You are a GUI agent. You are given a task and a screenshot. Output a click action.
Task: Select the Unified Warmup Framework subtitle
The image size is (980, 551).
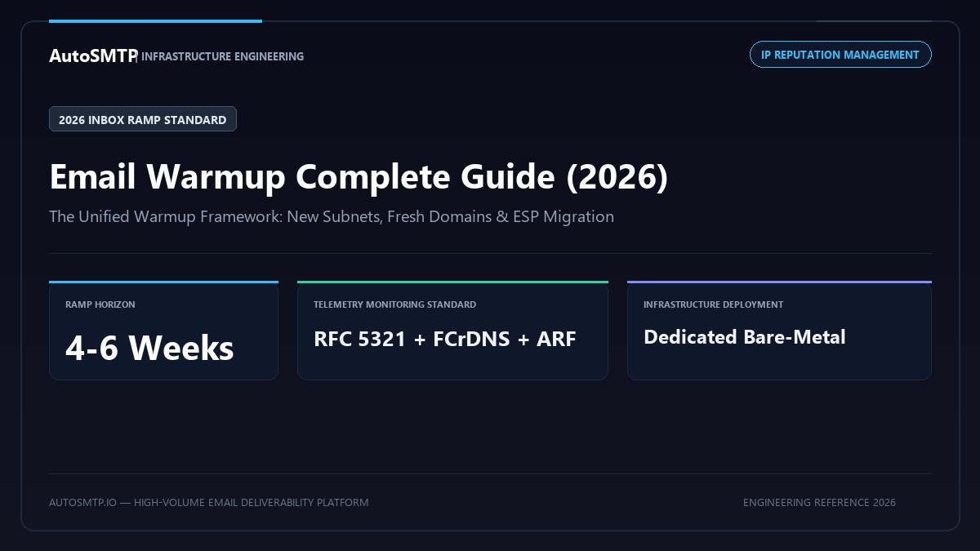332,216
